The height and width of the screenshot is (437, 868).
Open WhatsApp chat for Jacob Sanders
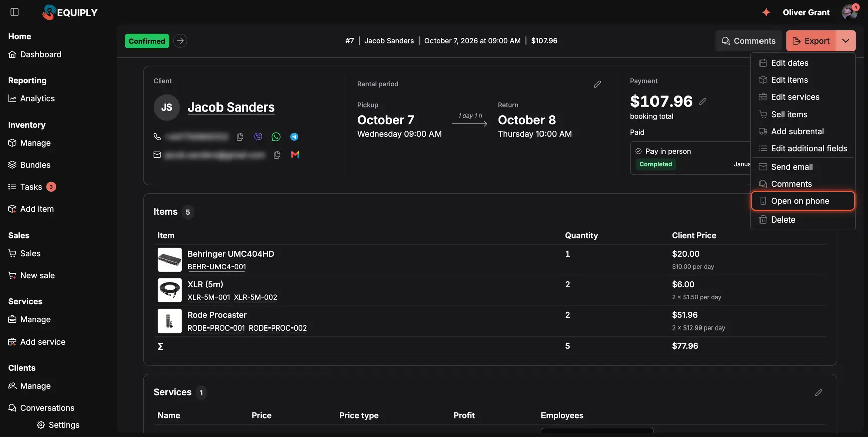tap(276, 137)
